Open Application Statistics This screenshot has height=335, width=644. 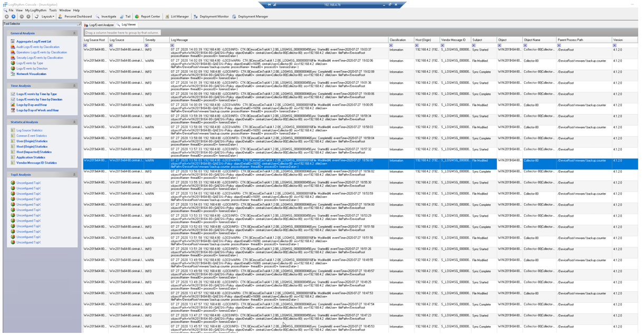(x=31, y=157)
